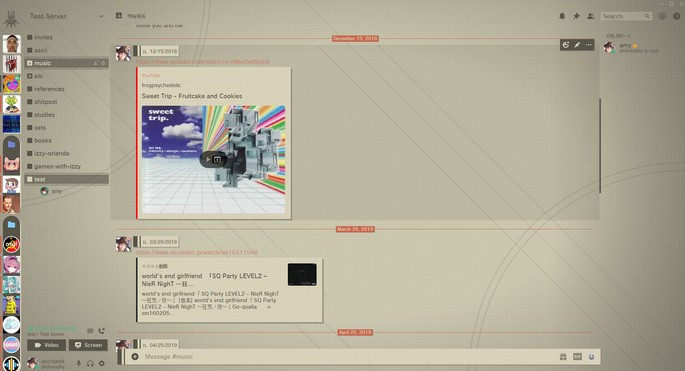
Task: Select the music channel in the sidebar
Action: (66, 63)
